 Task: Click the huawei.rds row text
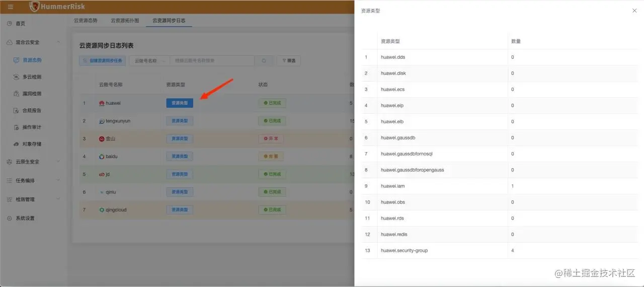pyautogui.click(x=392, y=218)
